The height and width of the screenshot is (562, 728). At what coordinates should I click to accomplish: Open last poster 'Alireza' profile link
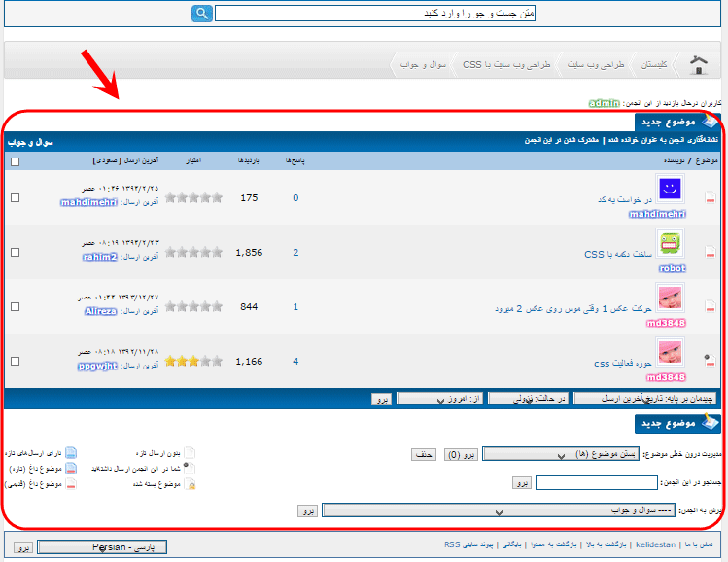pyautogui.click(x=101, y=311)
